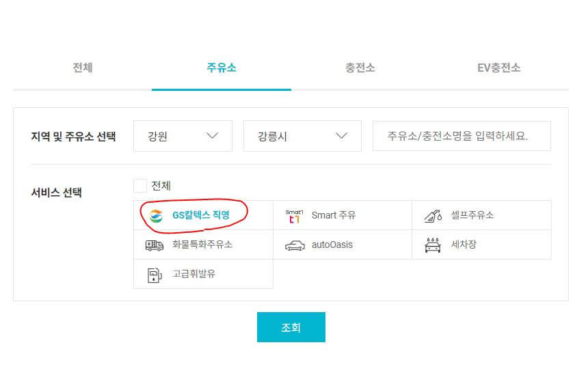Select the 화물특화주유소 truck icon
The image size is (588, 377).
(154, 245)
